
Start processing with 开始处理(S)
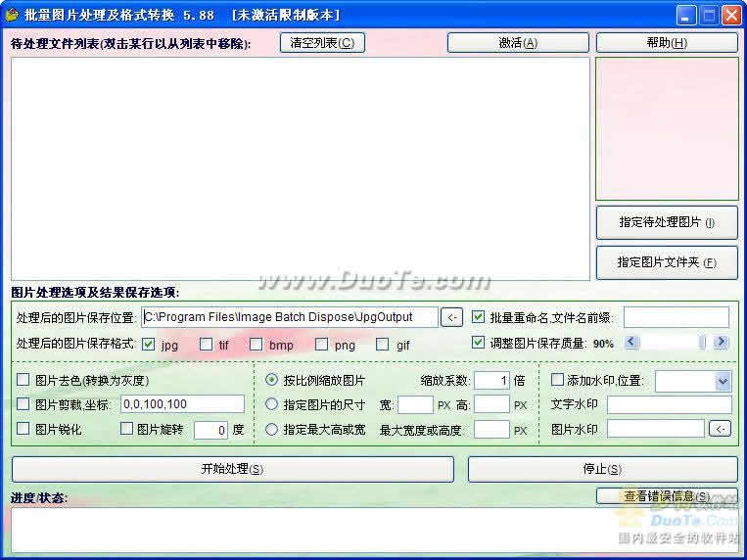pos(232,469)
